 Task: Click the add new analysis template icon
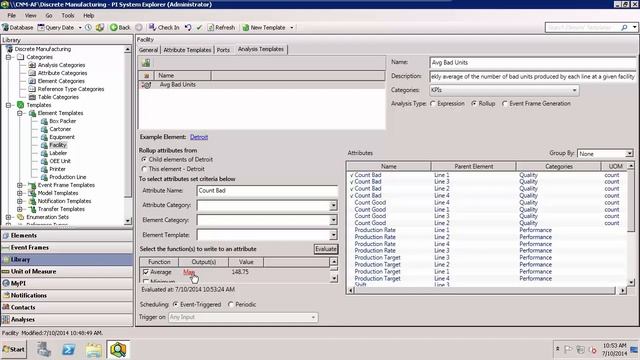146,63
